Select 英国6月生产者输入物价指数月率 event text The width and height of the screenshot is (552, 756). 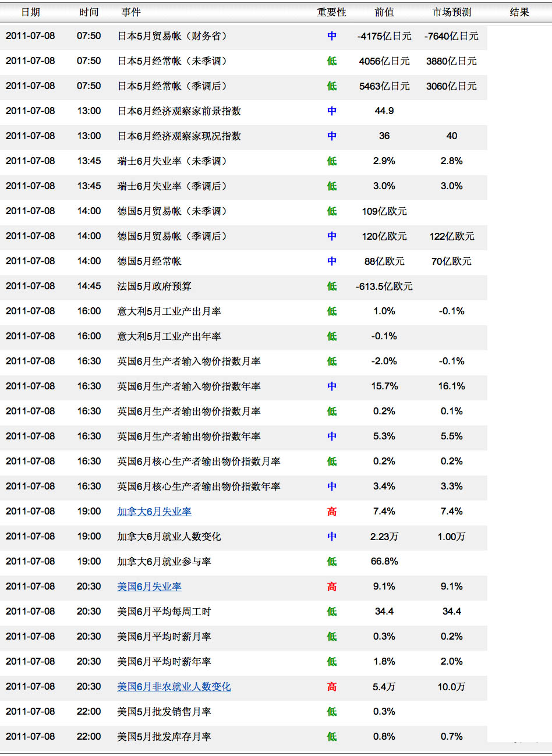[189, 361]
